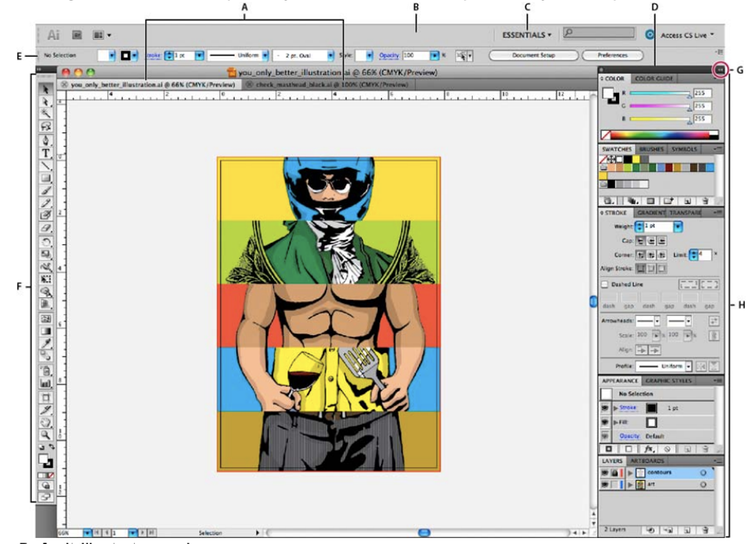
Task: Toggle visibility of Fill in Appearance panel
Action: (605, 422)
